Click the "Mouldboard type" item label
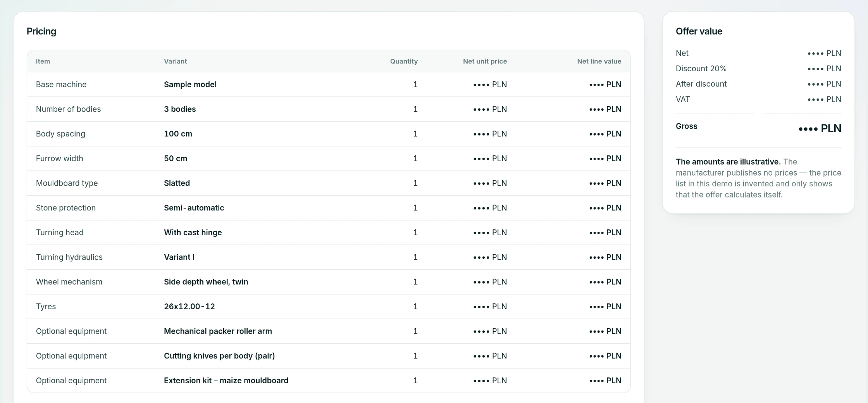Image resolution: width=868 pixels, height=403 pixels. 67,183
